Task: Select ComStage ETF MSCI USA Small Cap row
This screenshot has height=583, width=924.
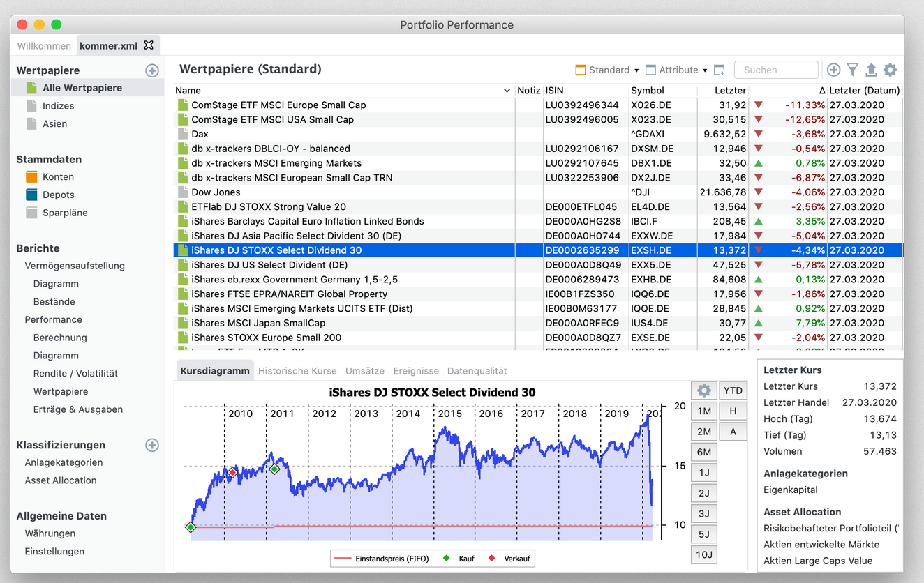Action: (538, 120)
